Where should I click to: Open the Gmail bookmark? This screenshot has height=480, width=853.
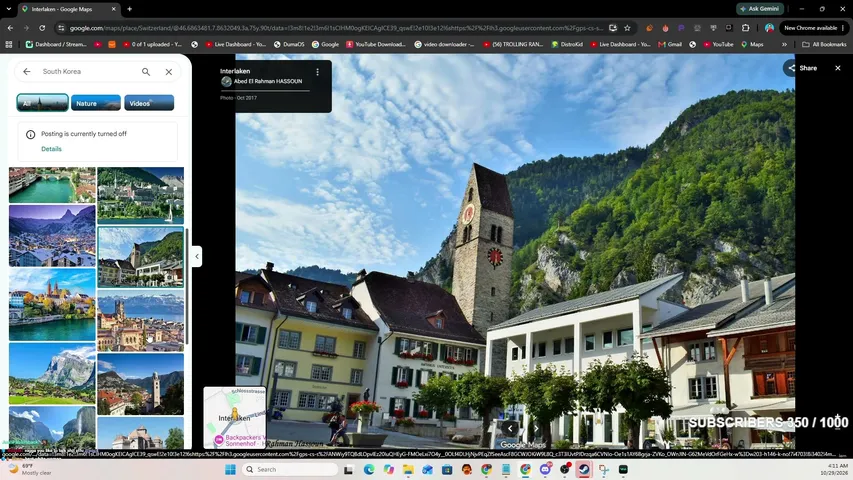(x=670, y=44)
